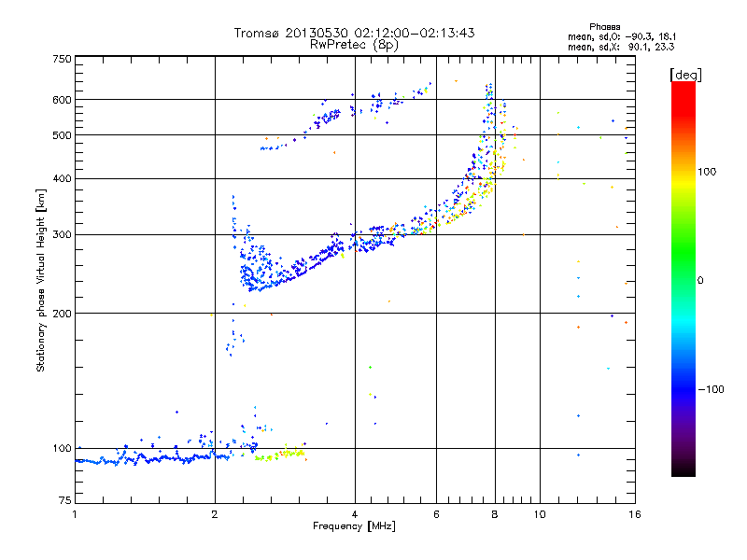Click the x-axis tick label 10
This screenshot has height=560, width=747.
pyautogui.click(x=540, y=514)
